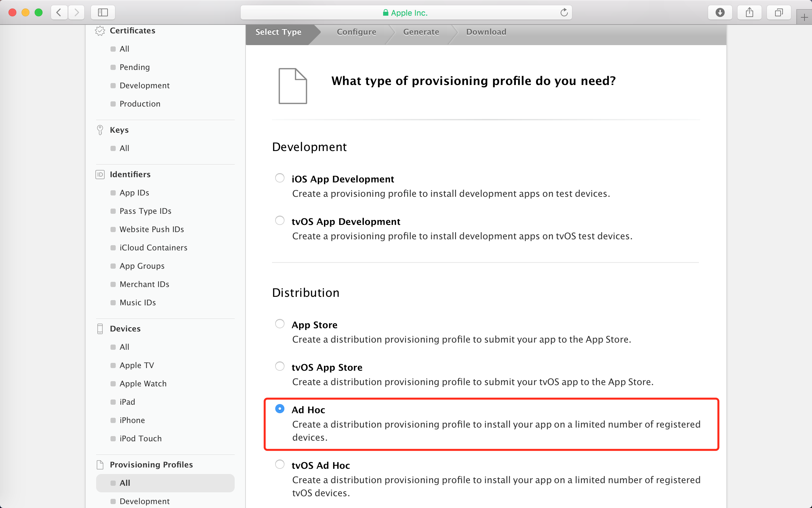Reload the page with the refresh icon
The width and height of the screenshot is (812, 508).
click(564, 13)
